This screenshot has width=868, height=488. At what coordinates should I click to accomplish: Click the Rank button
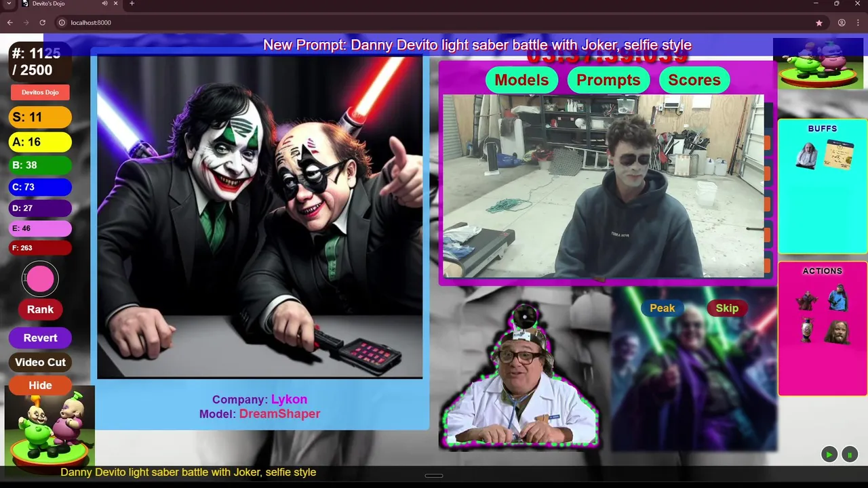tap(40, 309)
